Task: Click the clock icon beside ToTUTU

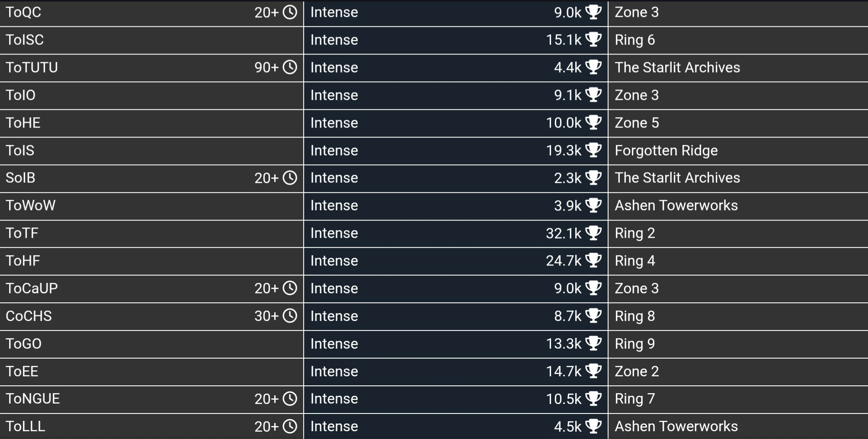Action: (290, 67)
